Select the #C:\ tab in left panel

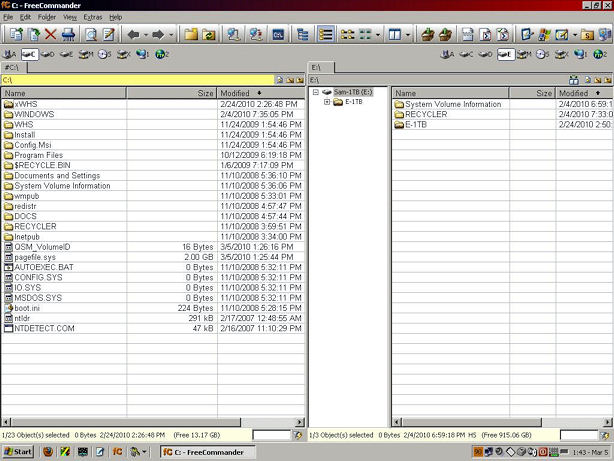pyautogui.click(x=13, y=67)
